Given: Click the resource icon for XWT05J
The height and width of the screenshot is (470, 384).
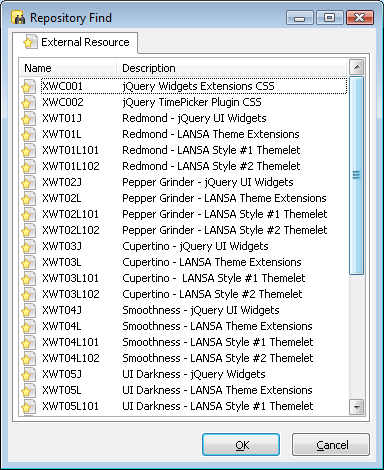Looking at the screenshot, I should click(x=28, y=374).
